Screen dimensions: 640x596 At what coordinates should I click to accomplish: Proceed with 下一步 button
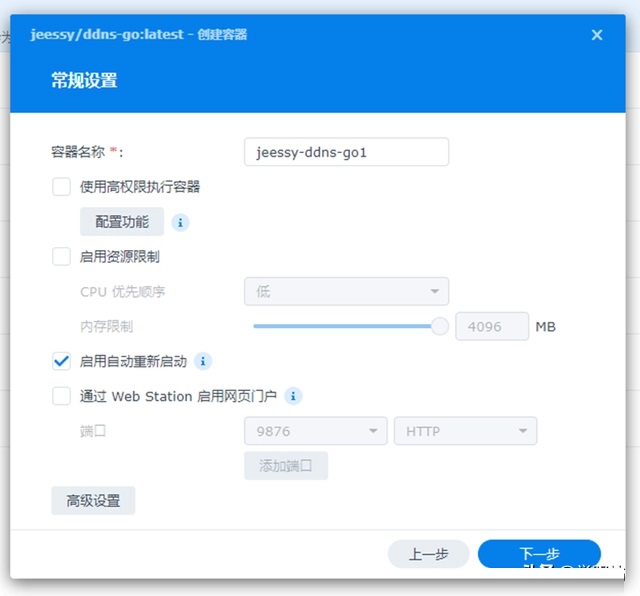(x=539, y=554)
